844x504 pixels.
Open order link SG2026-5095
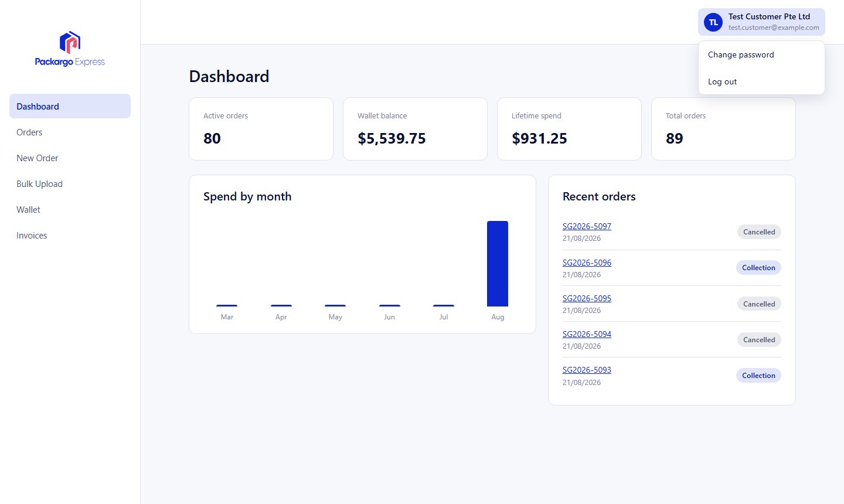tap(587, 298)
